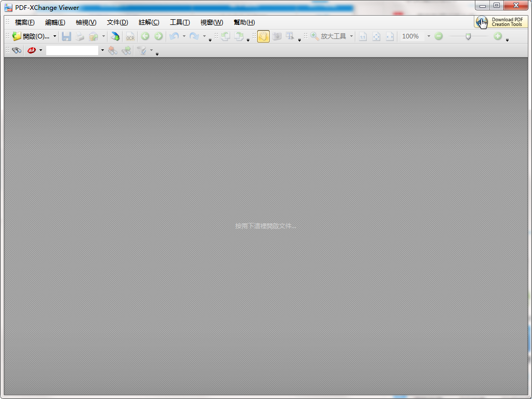Expand the 放大工具 dropdown arrow
The height and width of the screenshot is (399, 532).
click(351, 36)
